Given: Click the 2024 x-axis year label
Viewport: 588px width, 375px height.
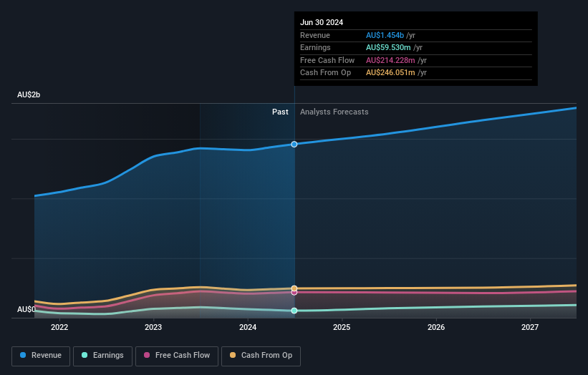Looking at the screenshot, I should [248, 327].
